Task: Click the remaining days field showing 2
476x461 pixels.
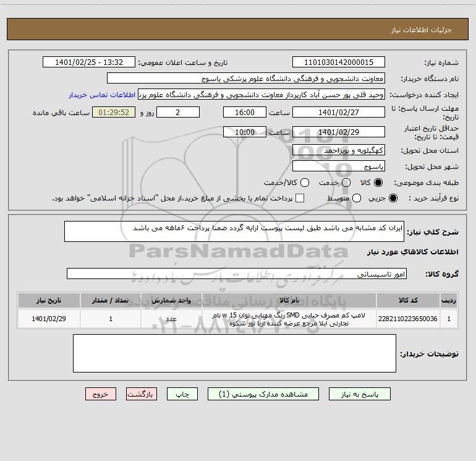Action: click(178, 112)
